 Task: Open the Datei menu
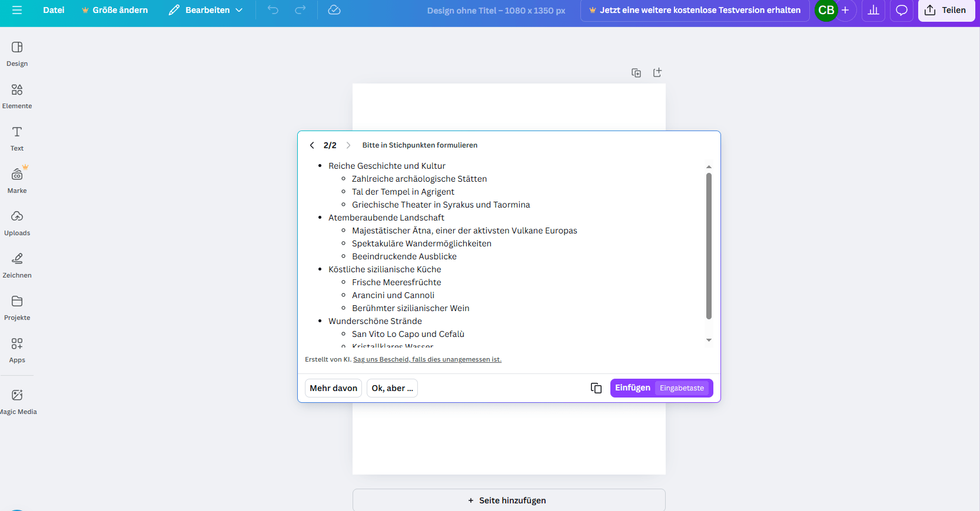pos(54,10)
